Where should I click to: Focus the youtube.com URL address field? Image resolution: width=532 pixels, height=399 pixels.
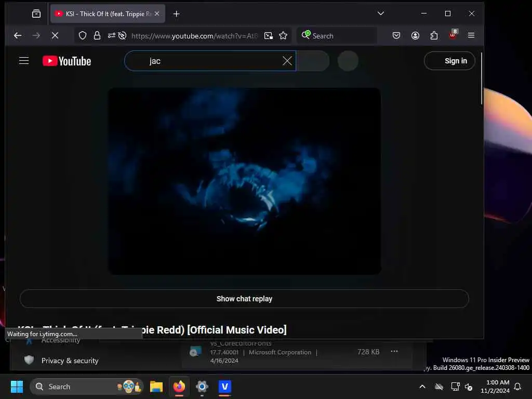[194, 36]
